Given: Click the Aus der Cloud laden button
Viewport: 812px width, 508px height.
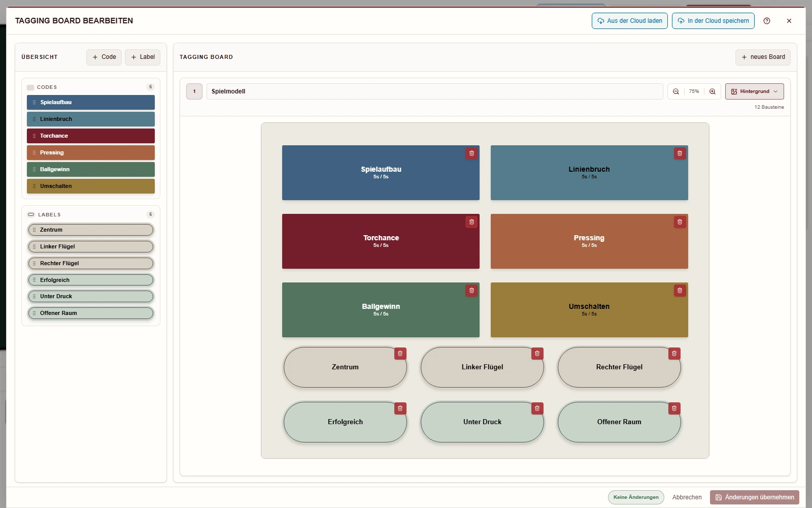Looking at the screenshot, I should [630, 21].
